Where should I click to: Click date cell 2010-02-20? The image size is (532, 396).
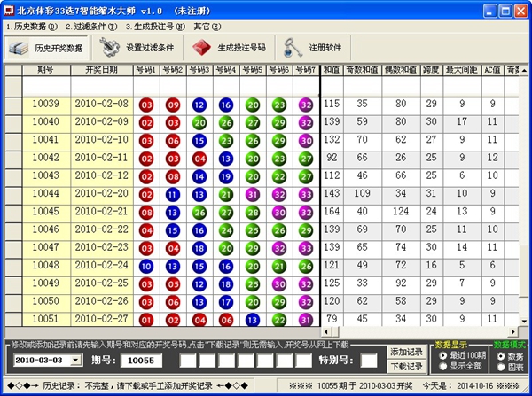coord(101,194)
